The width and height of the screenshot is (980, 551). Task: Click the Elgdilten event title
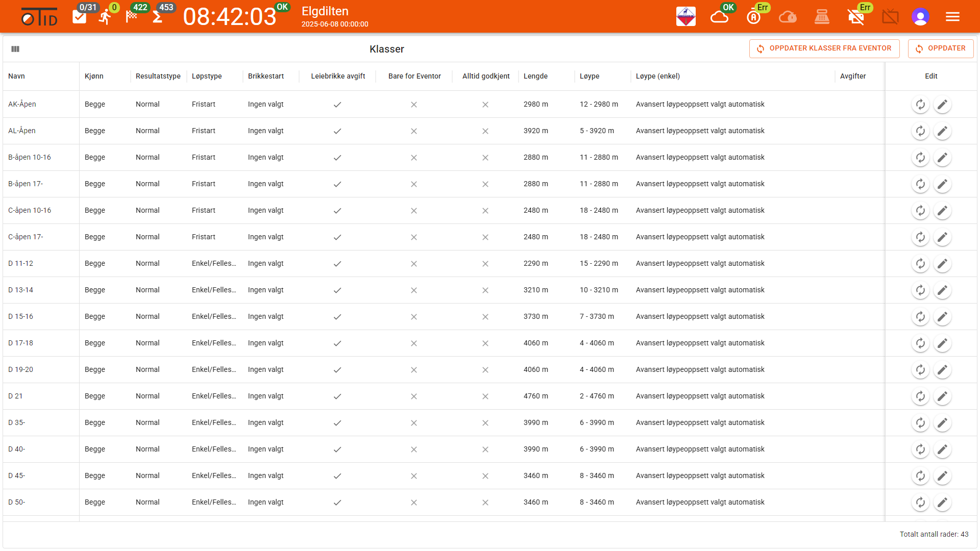(x=325, y=11)
